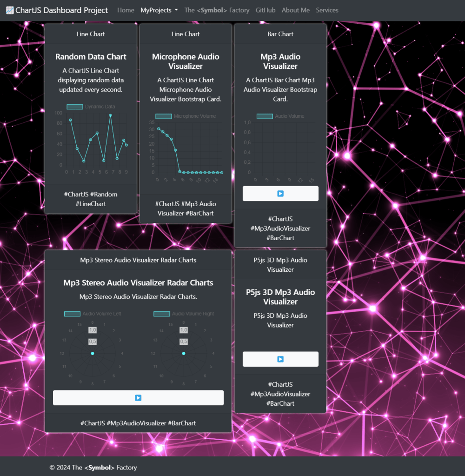Screen dimensions: 465x476
Task: Play the P5js 3D Mp3 visualizer
Action: pyautogui.click(x=280, y=359)
